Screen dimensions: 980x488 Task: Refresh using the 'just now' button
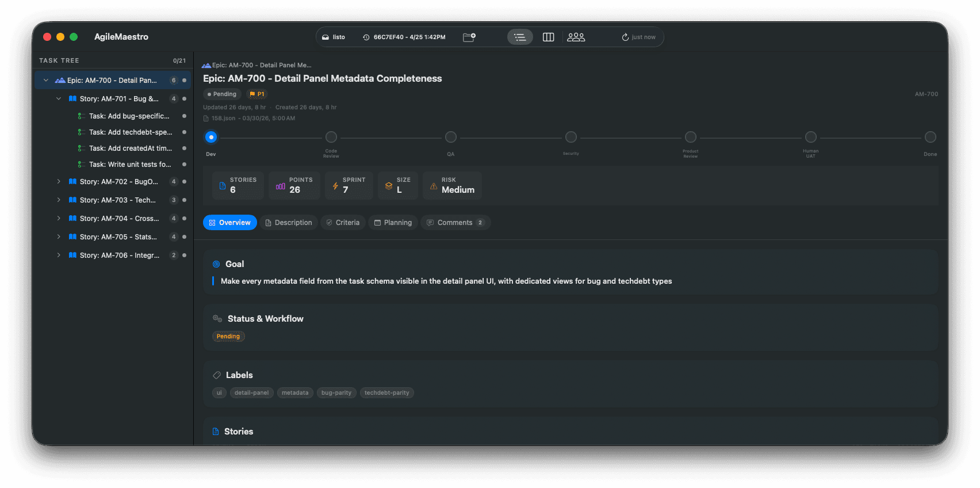pyautogui.click(x=638, y=37)
